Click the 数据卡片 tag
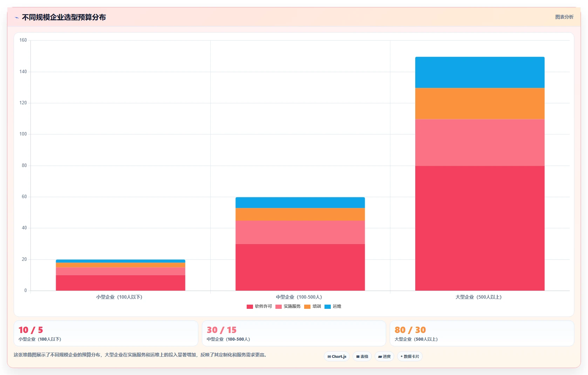 (410, 356)
